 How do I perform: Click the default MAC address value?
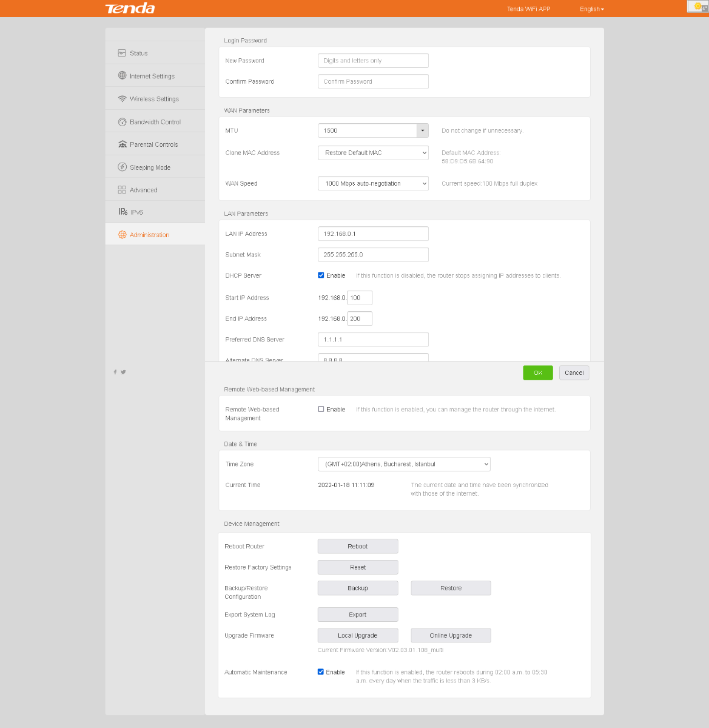(x=467, y=161)
